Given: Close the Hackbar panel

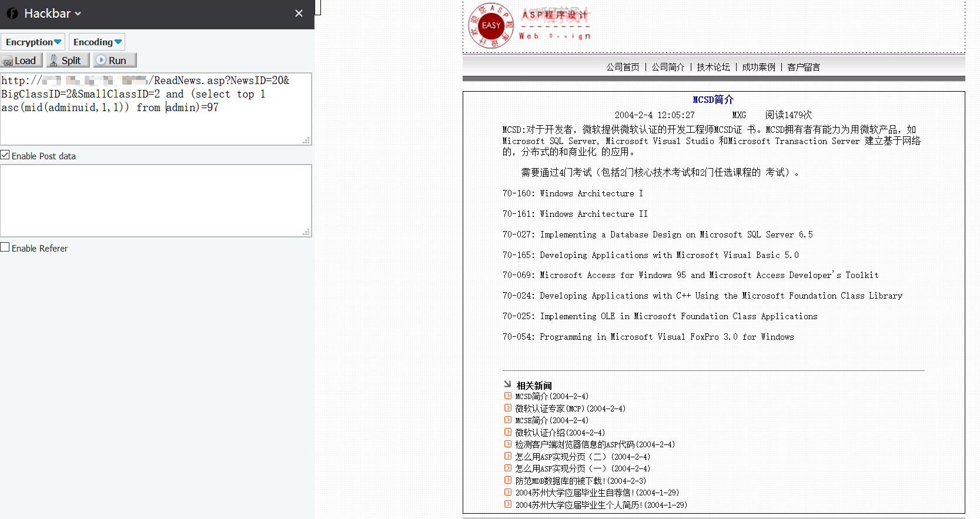Looking at the screenshot, I should (299, 14).
